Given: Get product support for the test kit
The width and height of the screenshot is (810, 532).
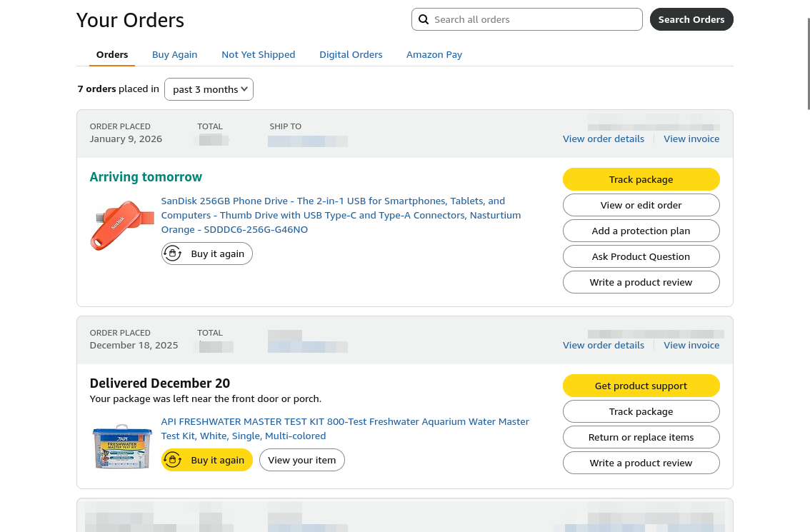Looking at the screenshot, I should tap(641, 386).
